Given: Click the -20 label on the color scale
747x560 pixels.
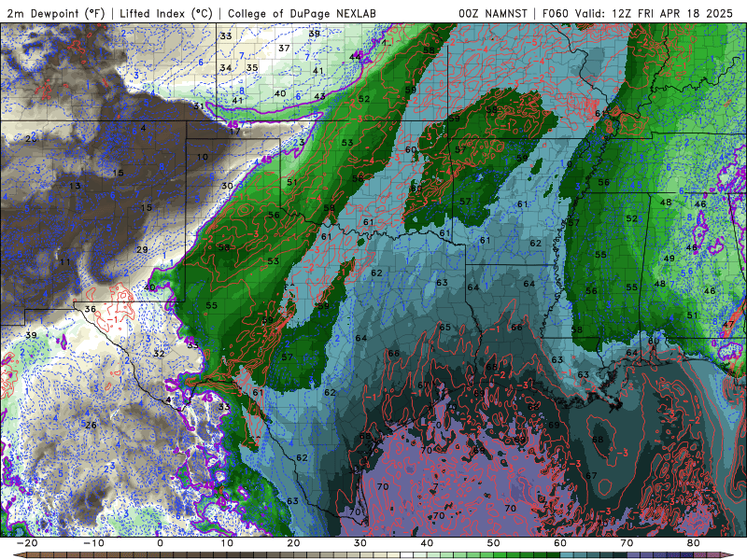Looking at the screenshot, I should point(27,543).
